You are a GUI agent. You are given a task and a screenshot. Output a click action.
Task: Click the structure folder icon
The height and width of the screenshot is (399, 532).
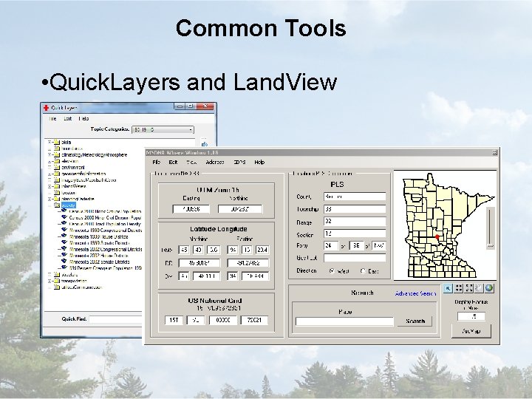point(57,274)
